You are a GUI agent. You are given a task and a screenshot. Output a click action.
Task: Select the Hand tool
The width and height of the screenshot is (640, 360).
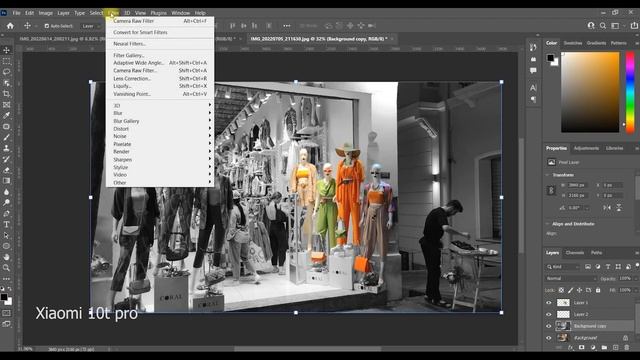[7, 257]
